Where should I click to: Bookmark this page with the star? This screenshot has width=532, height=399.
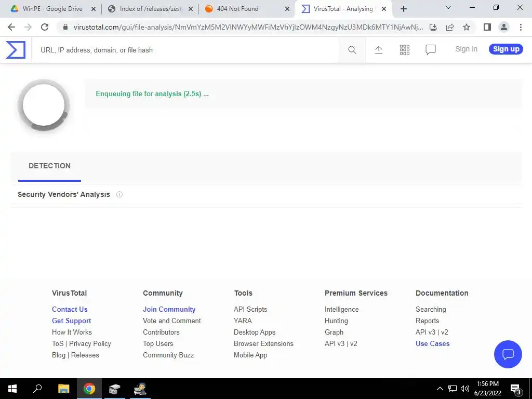[x=467, y=27]
